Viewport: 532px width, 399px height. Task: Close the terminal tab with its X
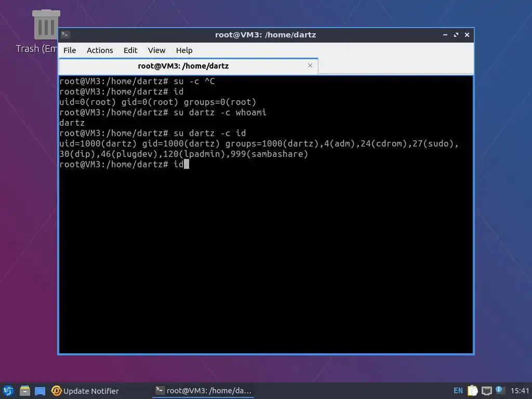pos(310,65)
